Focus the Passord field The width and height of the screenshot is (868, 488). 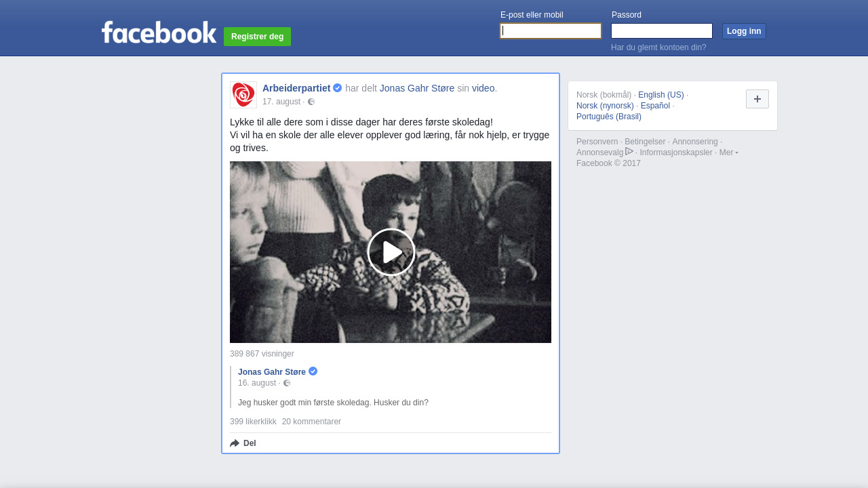point(662,30)
